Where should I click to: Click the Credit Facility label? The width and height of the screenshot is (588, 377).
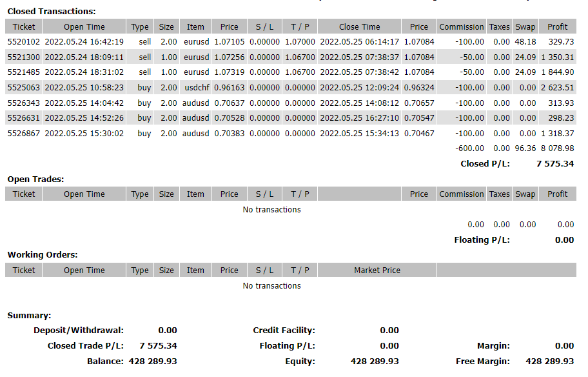coord(284,331)
